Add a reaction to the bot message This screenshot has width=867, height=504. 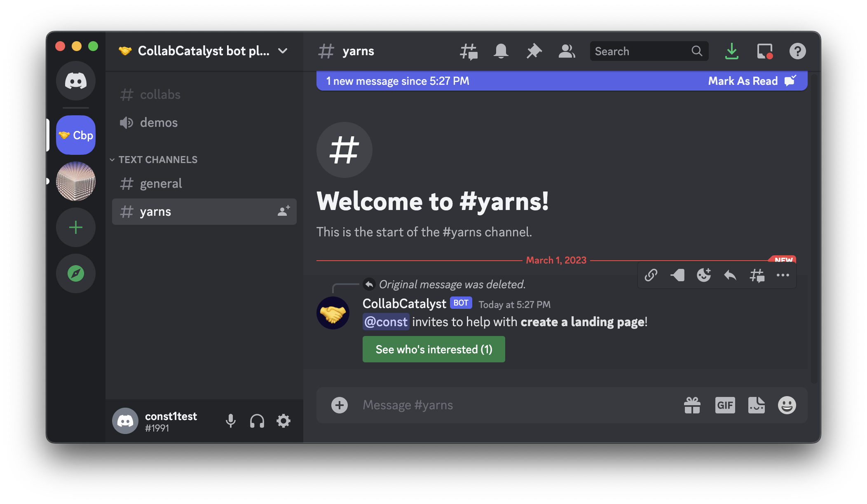(704, 275)
